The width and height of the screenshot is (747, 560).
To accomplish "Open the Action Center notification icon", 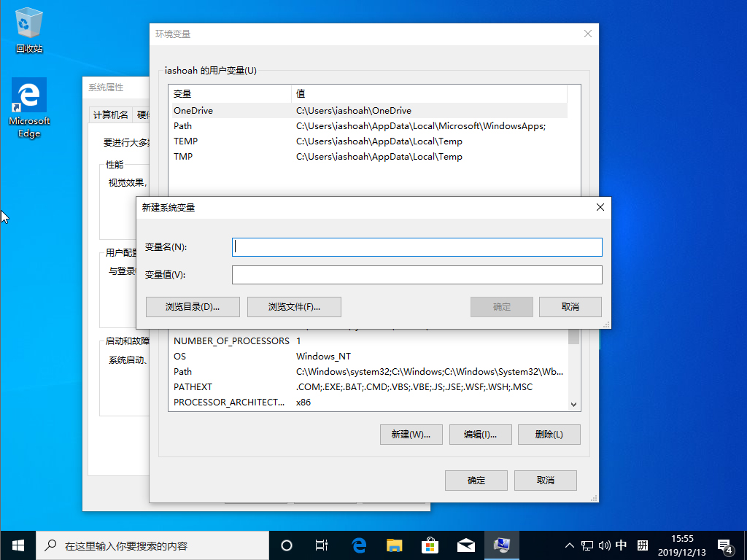I will [724, 545].
